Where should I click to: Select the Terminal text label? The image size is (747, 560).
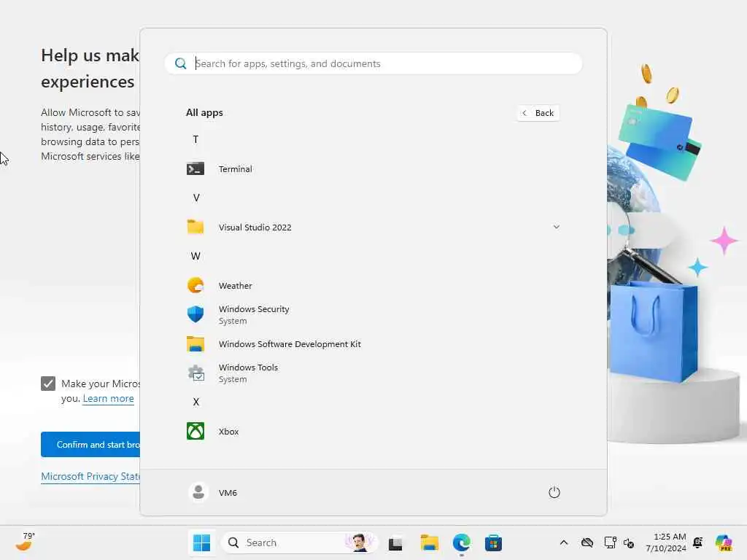click(236, 169)
